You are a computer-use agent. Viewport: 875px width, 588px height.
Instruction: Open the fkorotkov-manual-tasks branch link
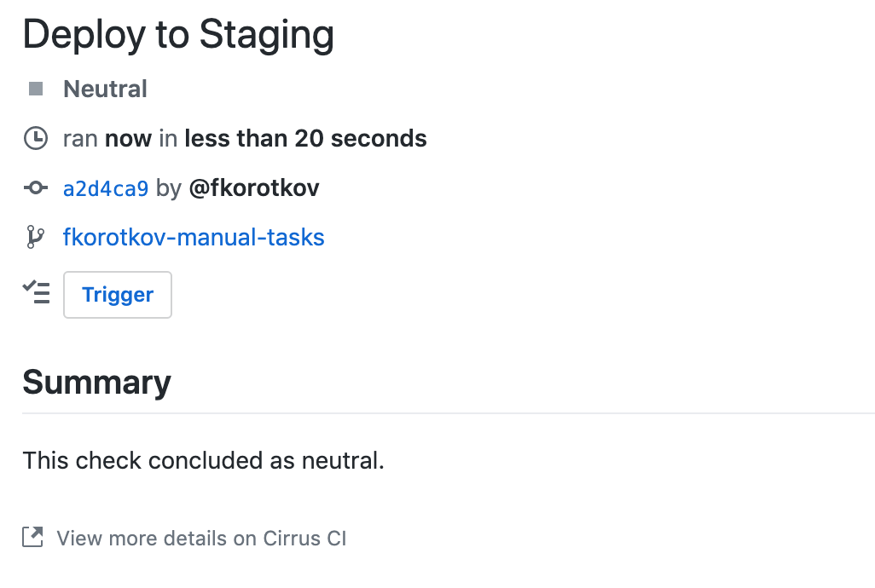(194, 237)
